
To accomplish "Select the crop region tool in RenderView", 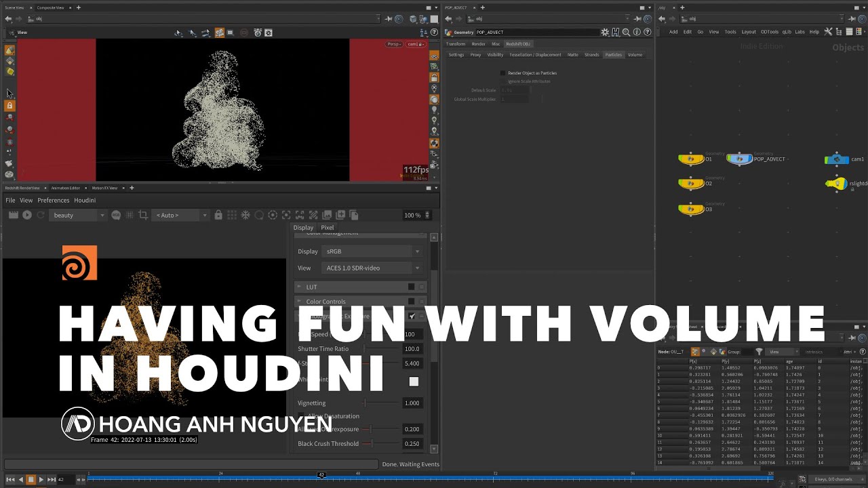I will pyautogui.click(x=143, y=215).
